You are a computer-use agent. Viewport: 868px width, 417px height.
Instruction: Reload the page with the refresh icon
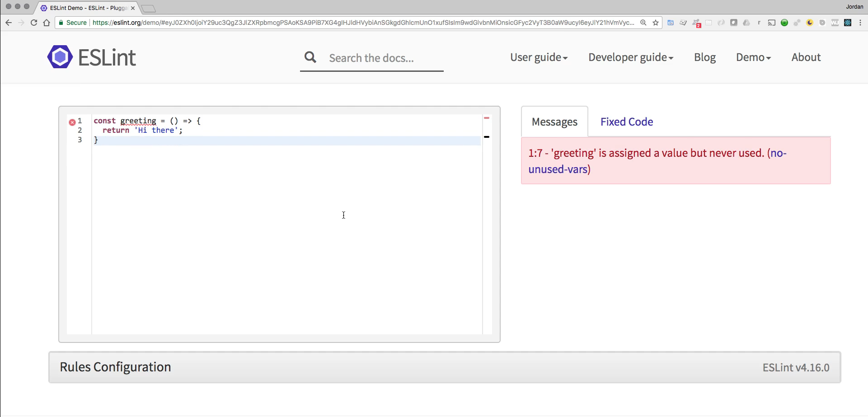[x=34, y=23]
